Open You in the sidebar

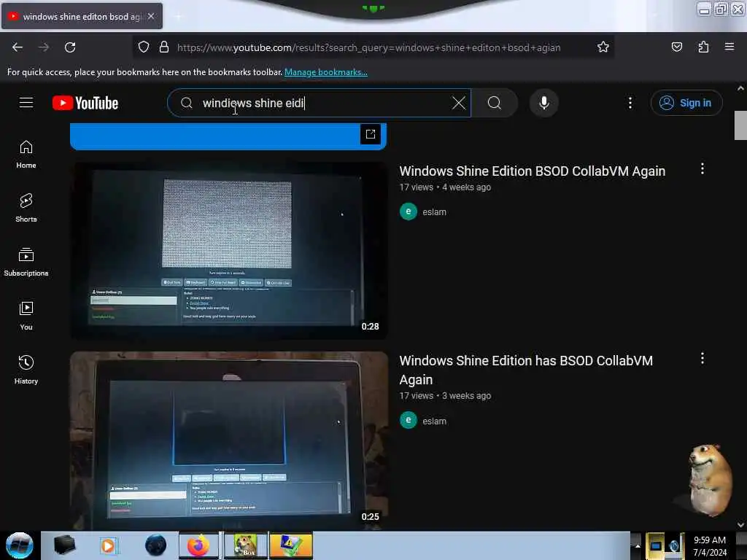(26, 316)
